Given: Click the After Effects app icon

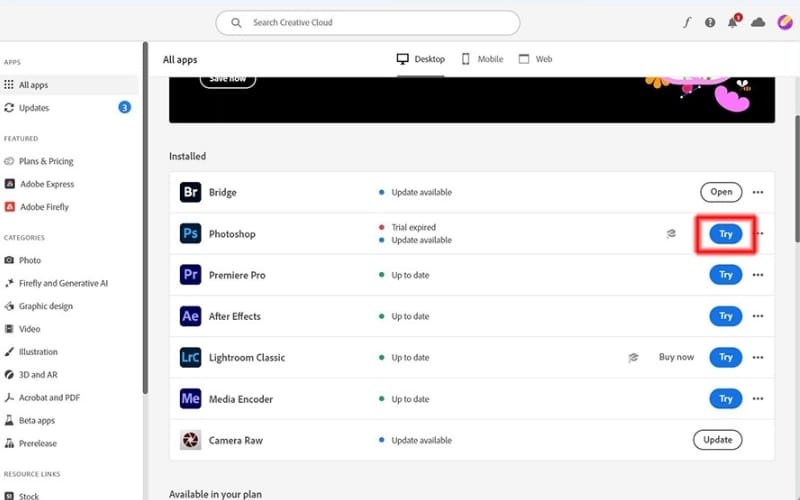Looking at the screenshot, I should coord(191,316).
